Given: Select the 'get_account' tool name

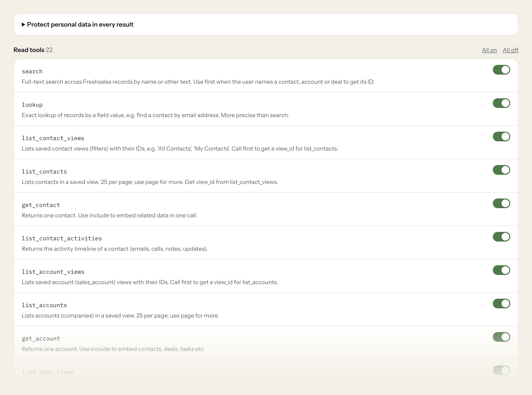Looking at the screenshot, I should coord(41,339).
